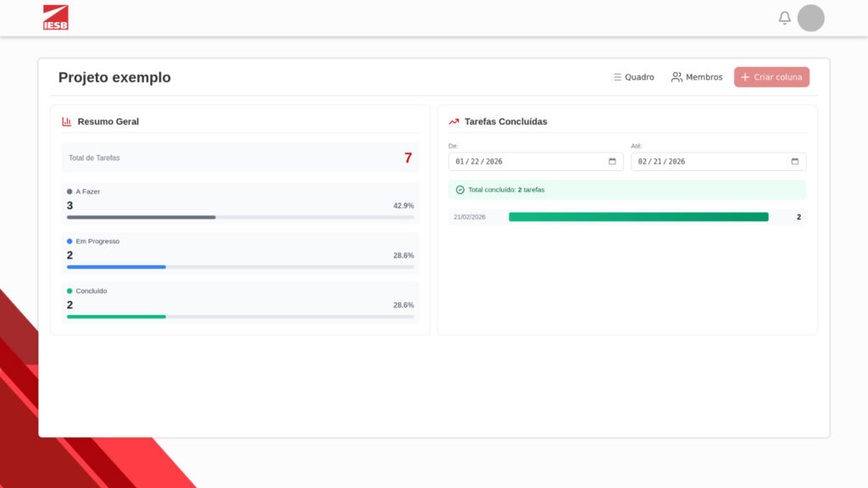This screenshot has height=488, width=868.
Task: Click the Projeto exemplo title
Action: [x=114, y=78]
